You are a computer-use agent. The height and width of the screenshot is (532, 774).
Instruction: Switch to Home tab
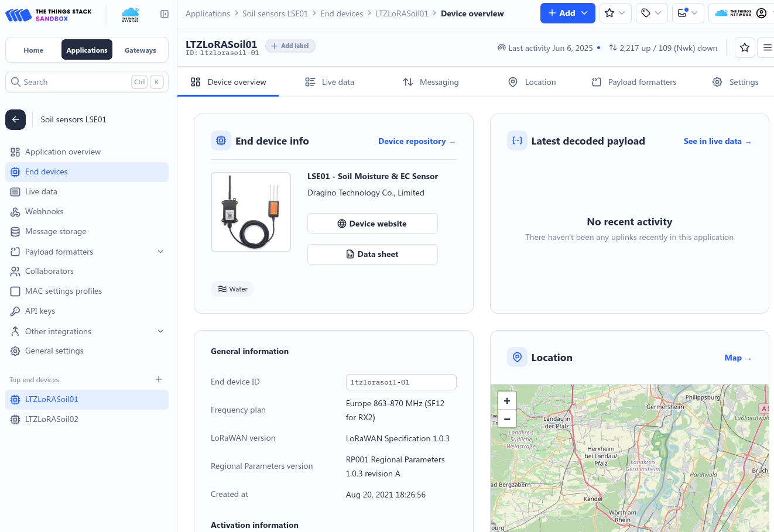tap(33, 50)
